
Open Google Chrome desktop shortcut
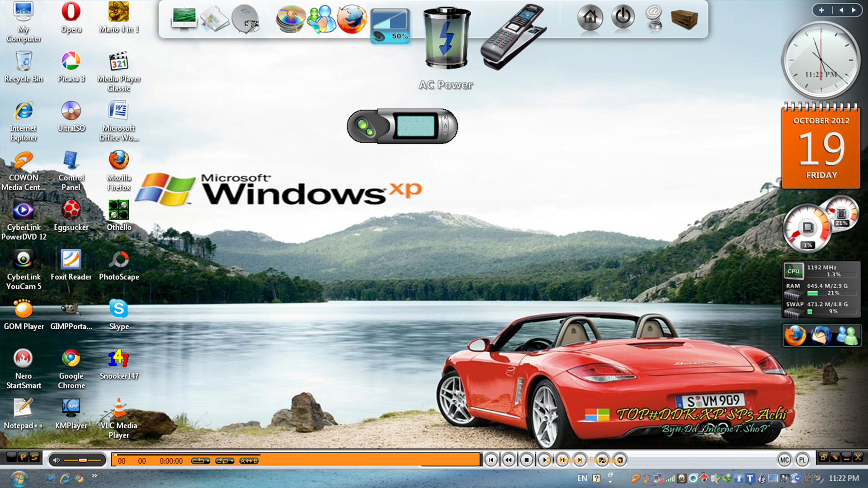71,369
